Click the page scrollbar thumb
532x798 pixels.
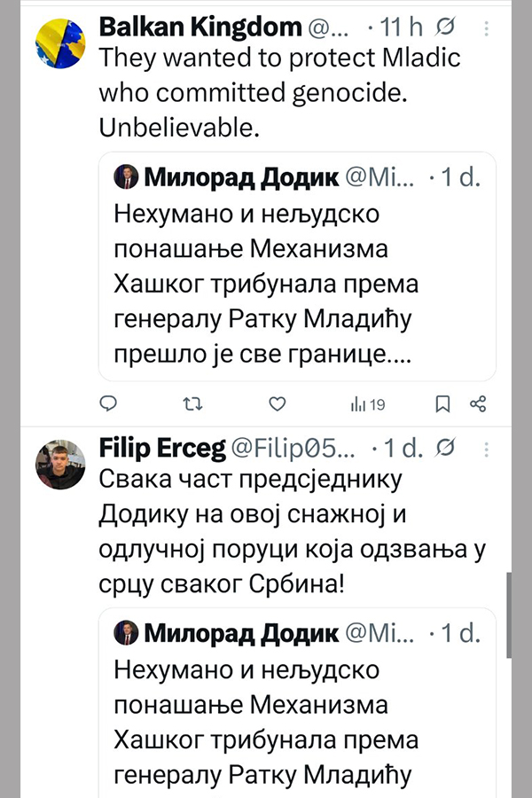[509, 614]
